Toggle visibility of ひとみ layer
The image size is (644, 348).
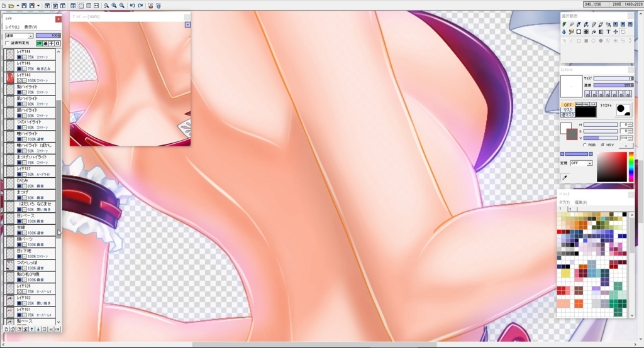19,186
